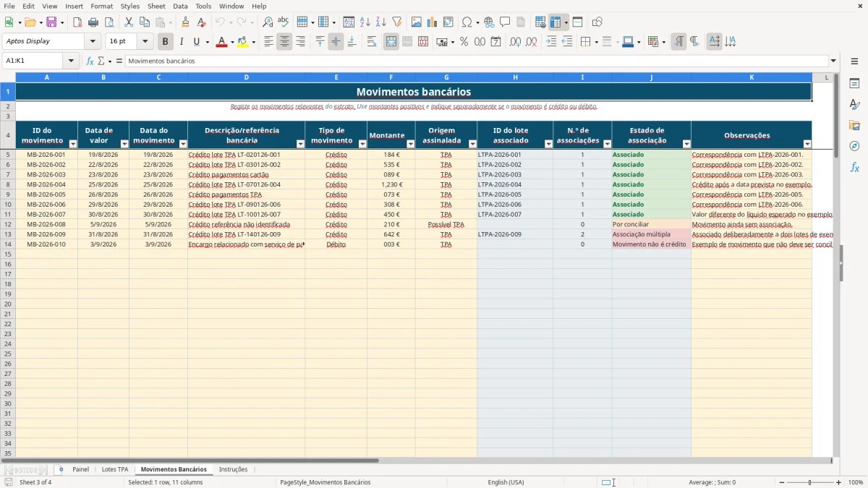This screenshot has height=488, width=868.
Task: Copy the selection to clipboard
Action: coord(144,22)
